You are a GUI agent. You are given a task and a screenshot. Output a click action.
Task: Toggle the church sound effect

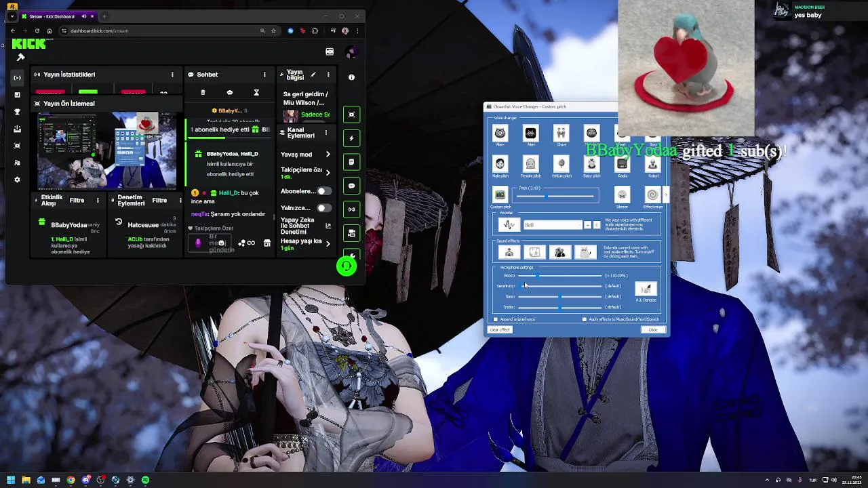pyautogui.click(x=509, y=252)
